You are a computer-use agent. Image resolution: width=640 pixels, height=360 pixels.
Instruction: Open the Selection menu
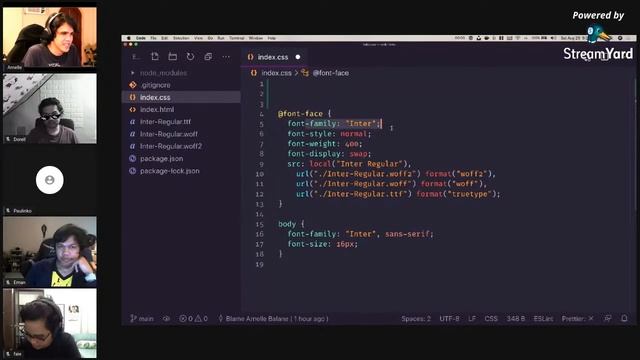[x=181, y=38]
